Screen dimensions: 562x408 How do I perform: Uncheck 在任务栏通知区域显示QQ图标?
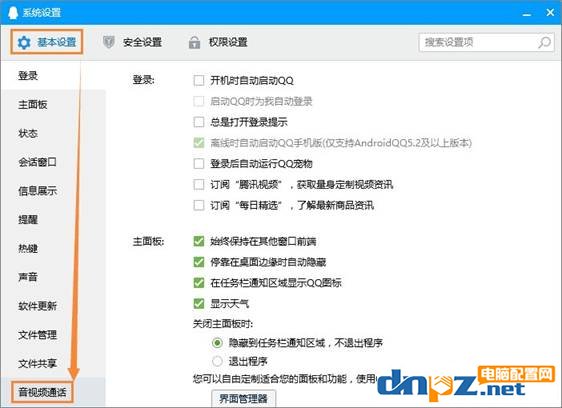coord(199,283)
